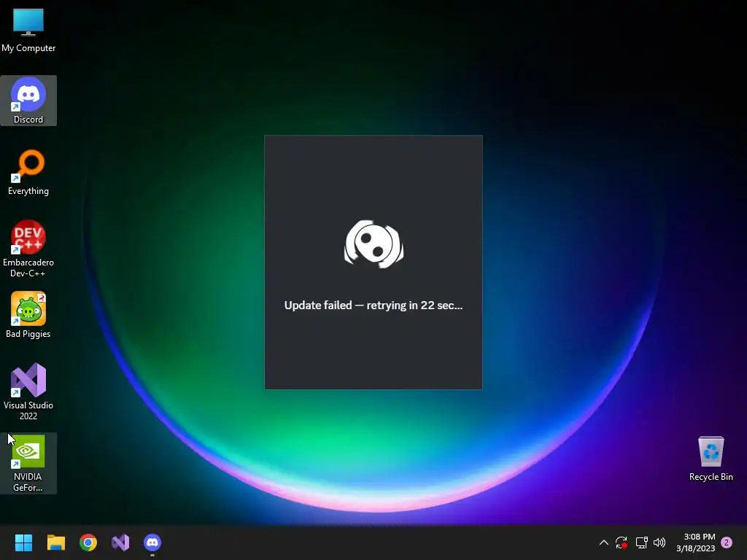
Task: Launch Embarcadero Dev-C++ shortcut
Action: (x=28, y=249)
